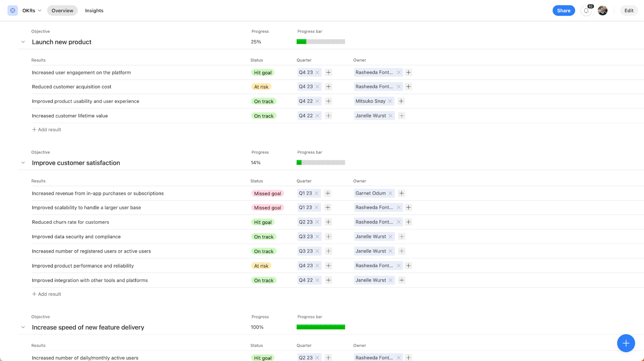Click Hit goal status for Increased user engagement
Viewport: 644px width, 361px height.
[263, 73]
